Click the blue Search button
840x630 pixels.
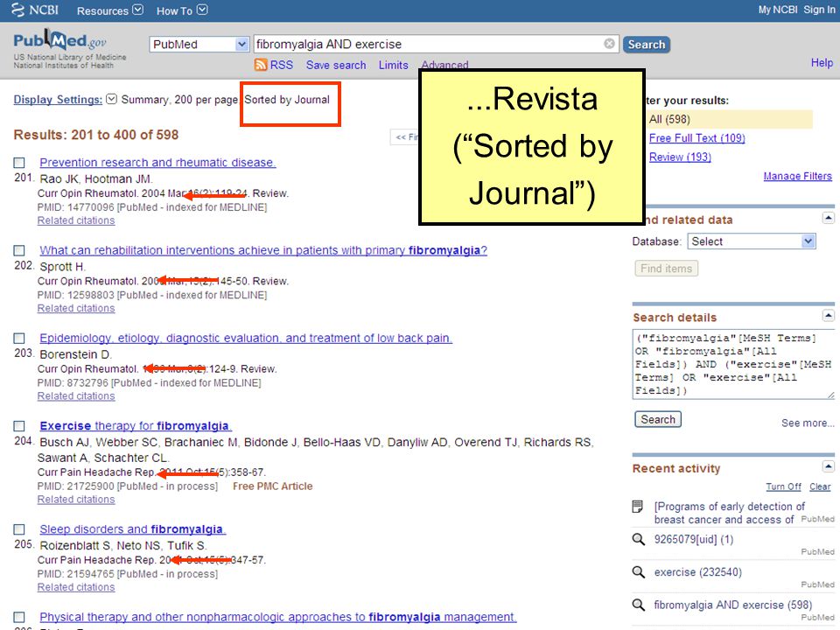coord(646,45)
